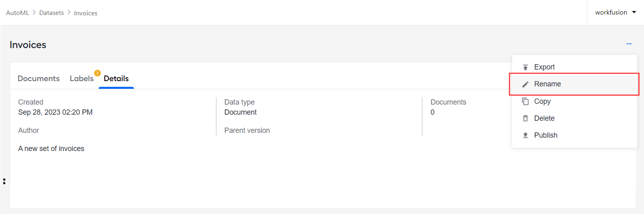This screenshot has width=644, height=214.
Task: Click the orange warning badge on Labels
Action: pos(97,73)
